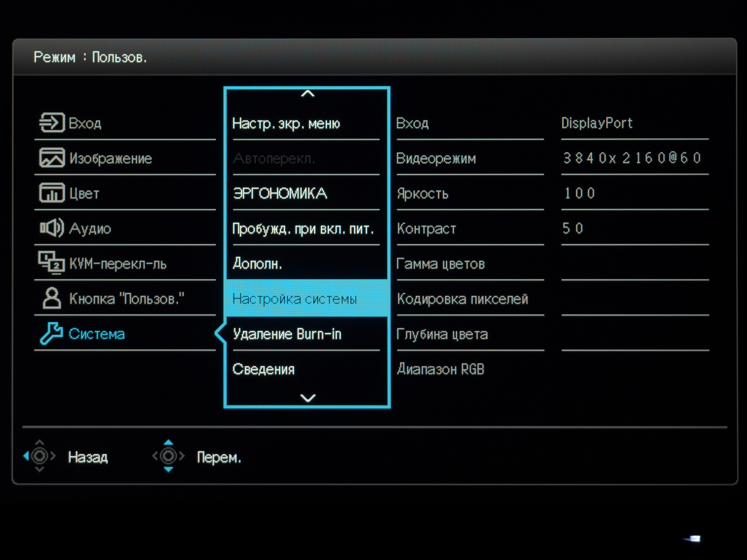Select the Вход input icon
Viewport: 747px width, 560px height.
click(52, 122)
